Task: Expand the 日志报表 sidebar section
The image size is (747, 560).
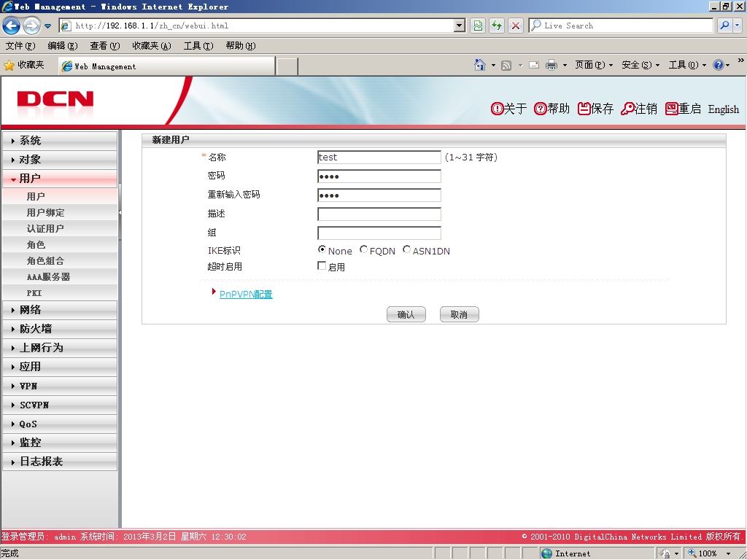Action: click(x=60, y=462)
